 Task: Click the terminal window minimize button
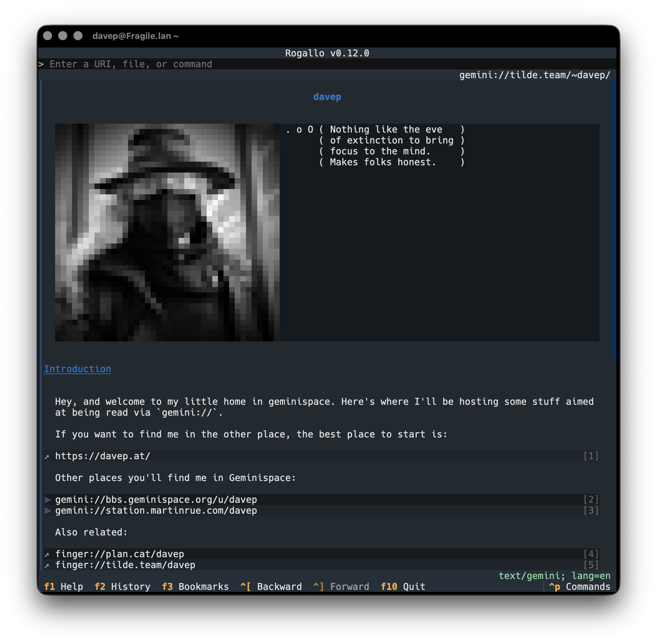click(63, 36)
